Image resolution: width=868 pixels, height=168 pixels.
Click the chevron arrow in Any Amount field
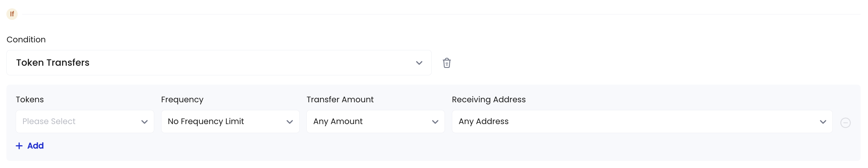pyautogui.click(x=435, y=122)
